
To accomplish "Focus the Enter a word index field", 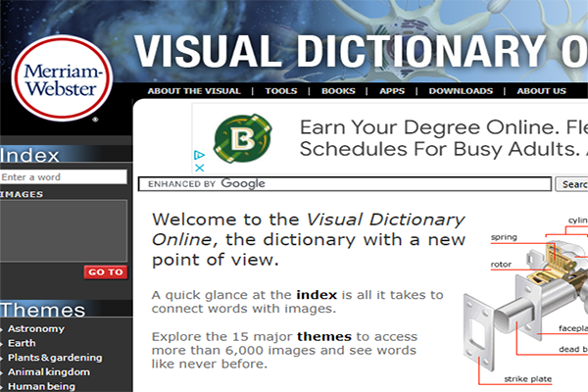I will (64, 177).
